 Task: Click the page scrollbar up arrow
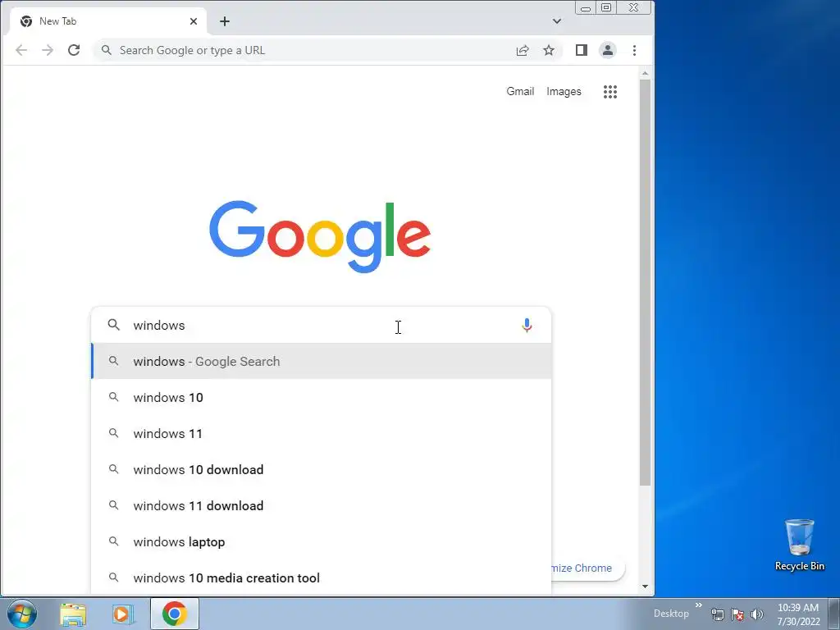(x=645, y=73)
